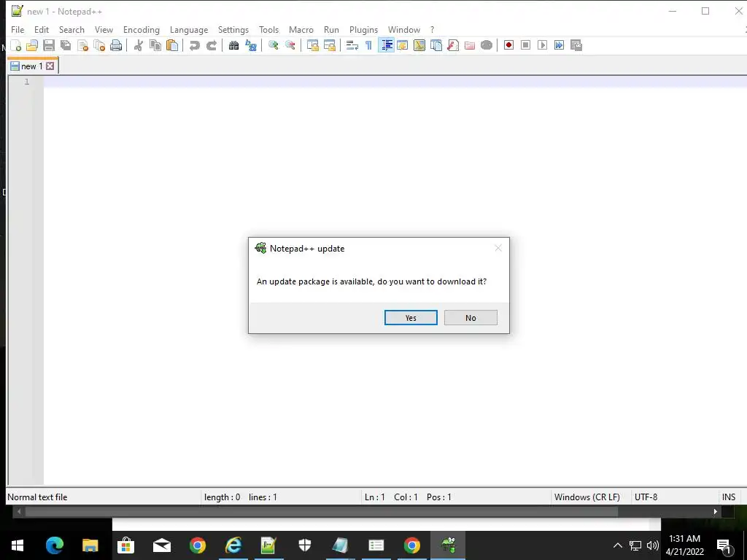Cut selection with scissors icon

tap(138, 45)
